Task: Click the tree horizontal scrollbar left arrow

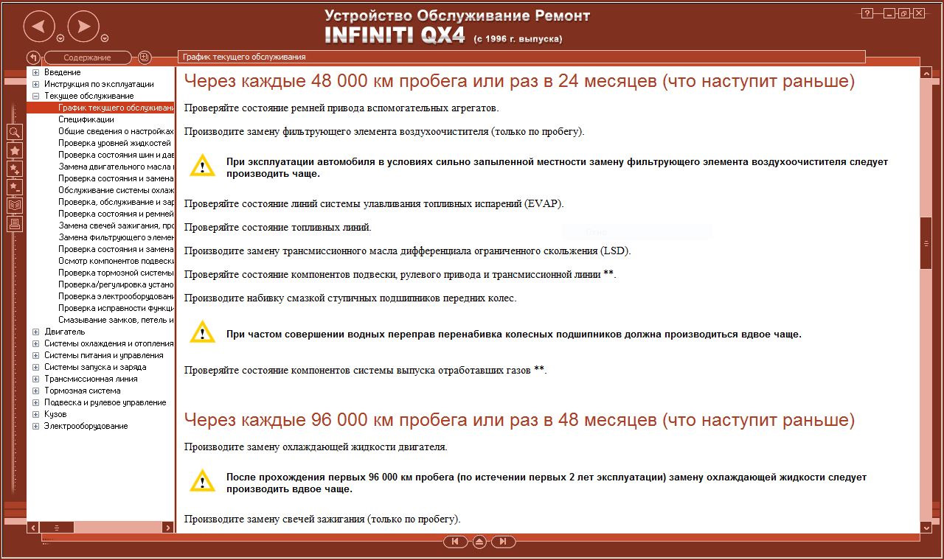Action: (x=32, y=528)
